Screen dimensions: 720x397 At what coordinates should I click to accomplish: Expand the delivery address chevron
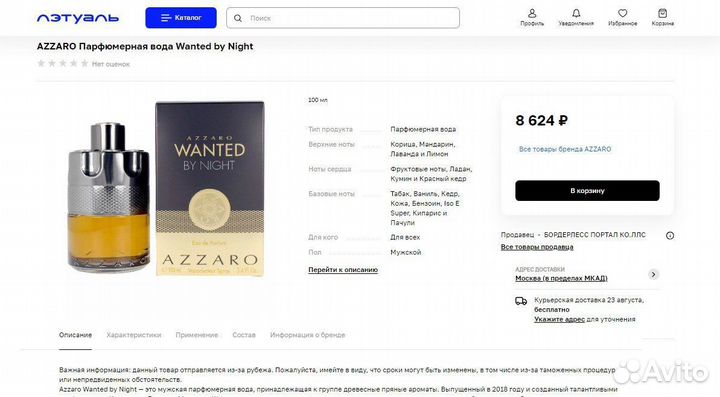[x=653, y=274]
